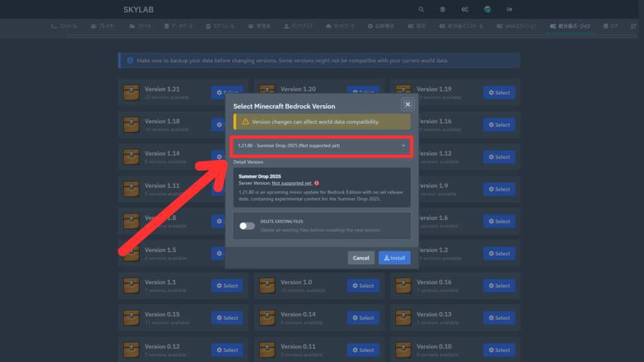The height and width of the screenshot is (362, 644).
Task: Click Select for Version 1.16
Action: click(499, 125)
